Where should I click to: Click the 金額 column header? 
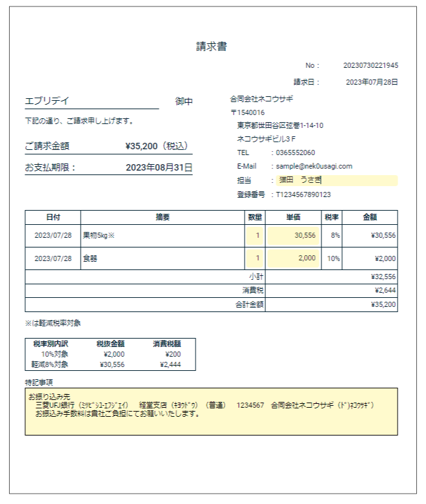pos(370,218)
